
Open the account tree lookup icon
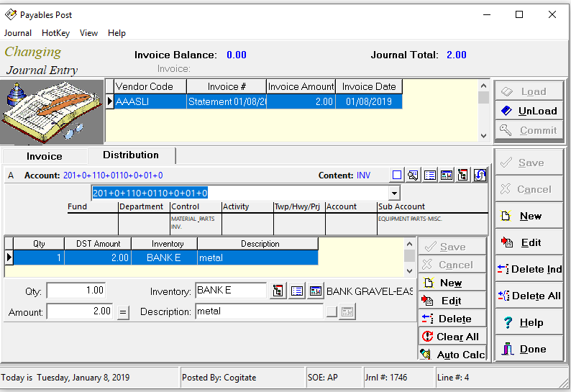[x=463, y=176]
